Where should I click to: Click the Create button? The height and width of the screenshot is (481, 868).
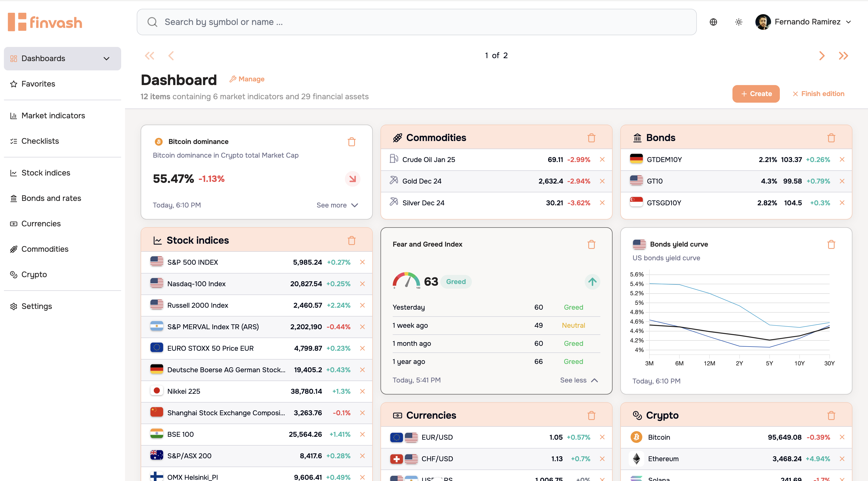pos(756,94)
